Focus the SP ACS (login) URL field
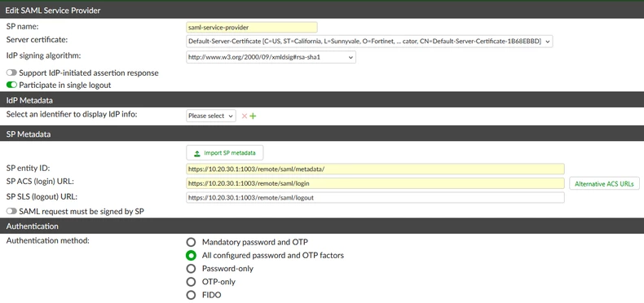Viewport: 644px width, 303px height. tap(375, 183)
